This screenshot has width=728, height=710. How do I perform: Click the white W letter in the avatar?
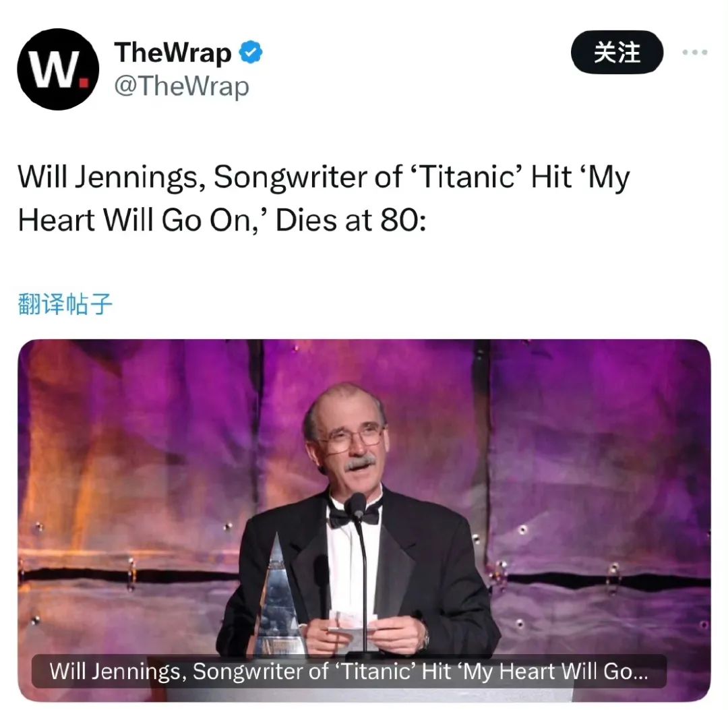[53, 69]
